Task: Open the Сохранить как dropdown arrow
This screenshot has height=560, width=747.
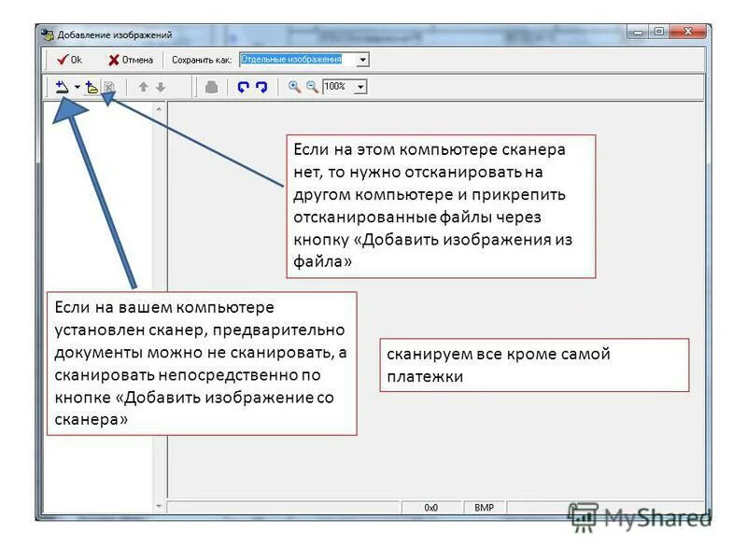Action: coord(362,60)
